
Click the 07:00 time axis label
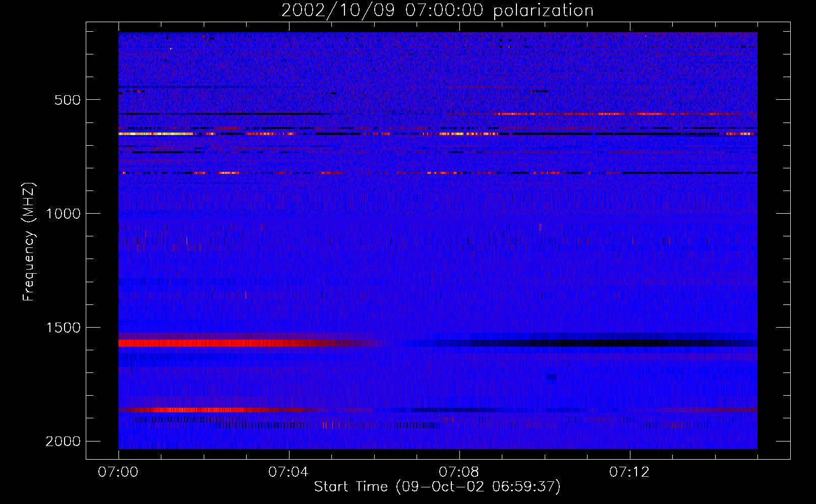119,472
